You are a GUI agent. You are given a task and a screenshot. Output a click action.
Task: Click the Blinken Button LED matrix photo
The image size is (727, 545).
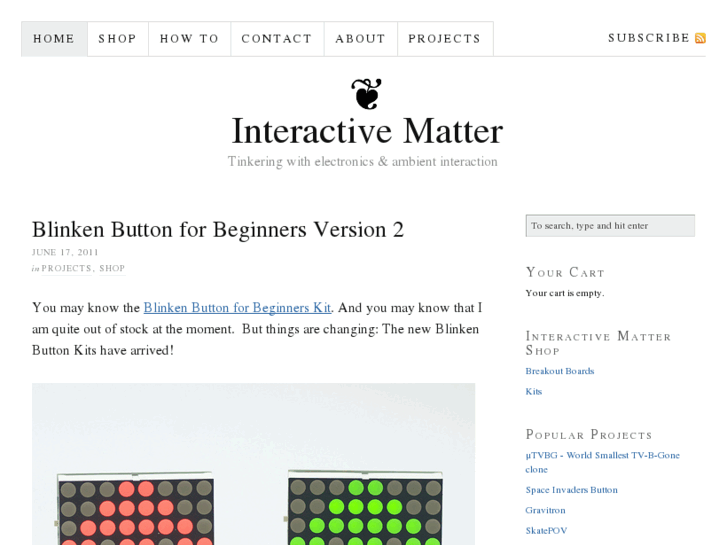pos(254,464)
